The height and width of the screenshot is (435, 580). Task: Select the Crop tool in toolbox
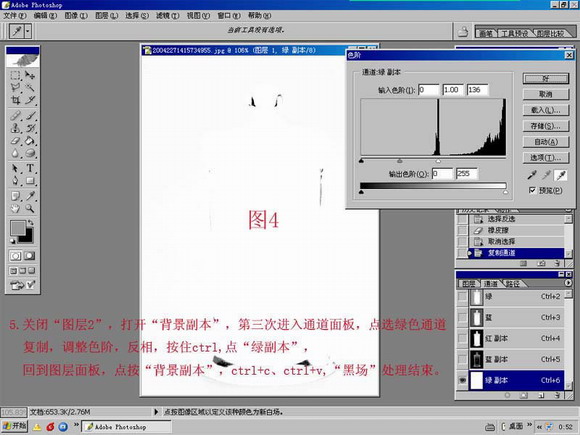15,100
